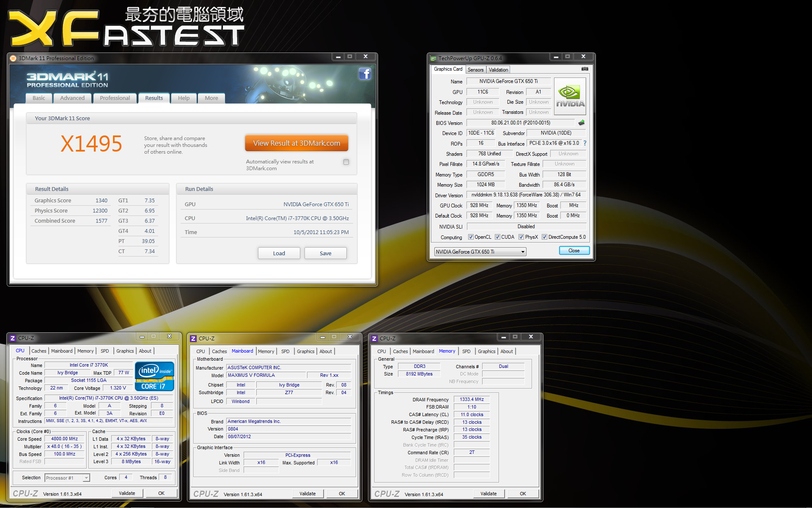The image size is (812, 508).
Task: Click the X1495 score text
Action: pos(91,144)
